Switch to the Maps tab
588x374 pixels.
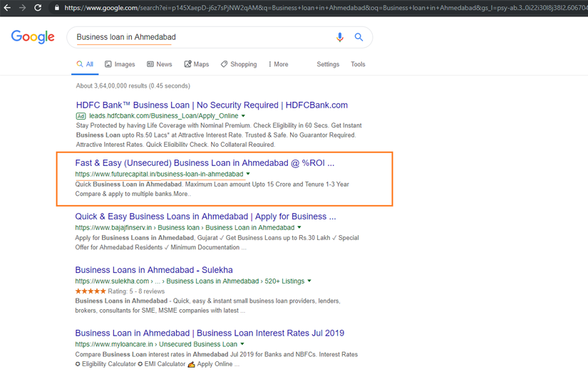coord(197,64)
